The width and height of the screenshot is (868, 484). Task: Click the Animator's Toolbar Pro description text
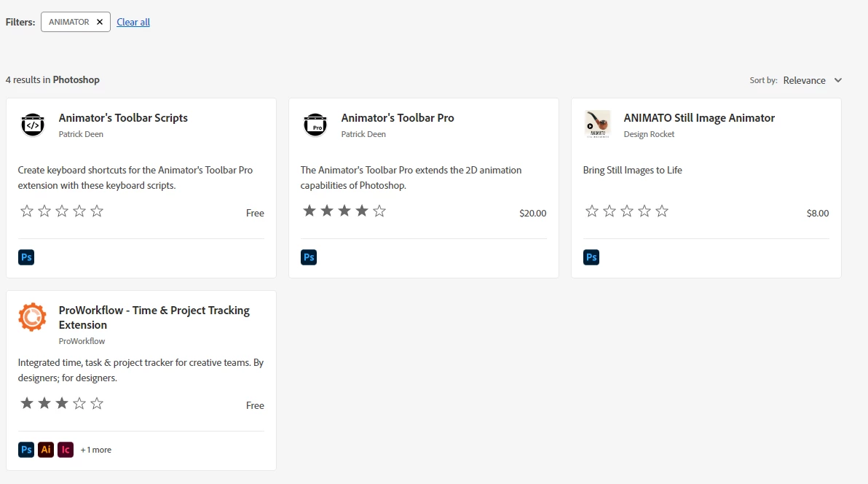tap(411, 177)
